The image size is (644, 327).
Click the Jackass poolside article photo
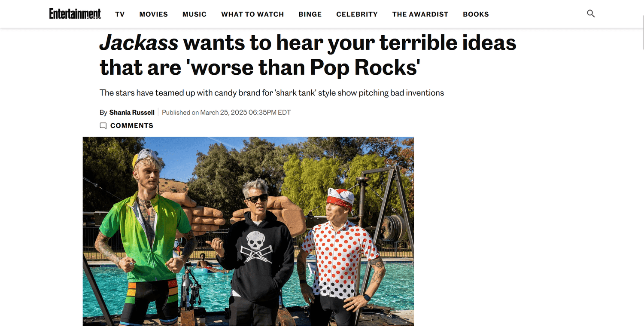point(248,231)
